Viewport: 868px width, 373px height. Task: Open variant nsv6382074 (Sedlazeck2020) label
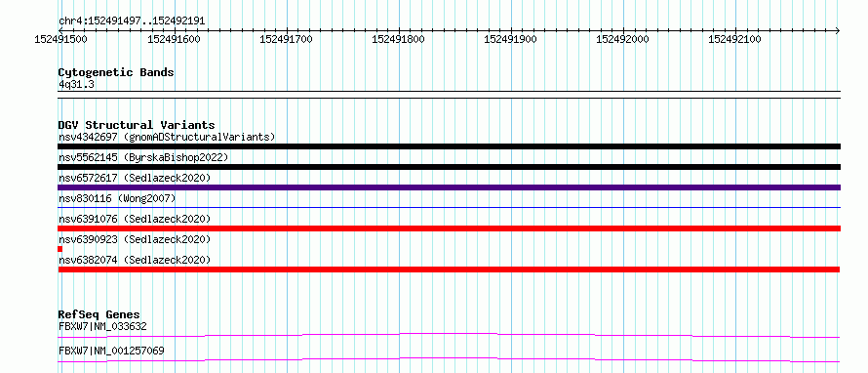tap(135, 260)
